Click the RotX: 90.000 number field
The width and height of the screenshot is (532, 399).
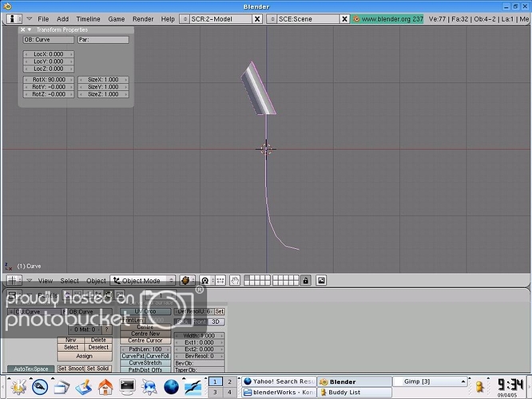pyautogui.click(x=49, y=80)
